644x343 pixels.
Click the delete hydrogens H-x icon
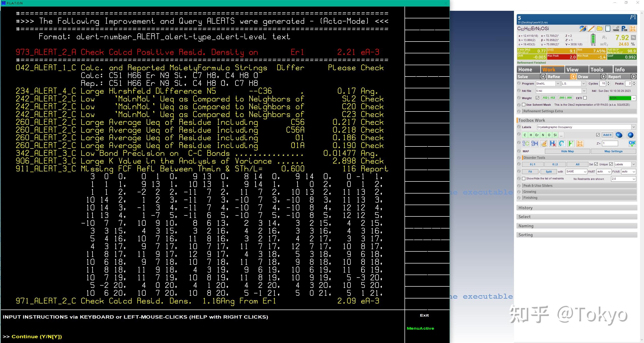tap(553, 143)
